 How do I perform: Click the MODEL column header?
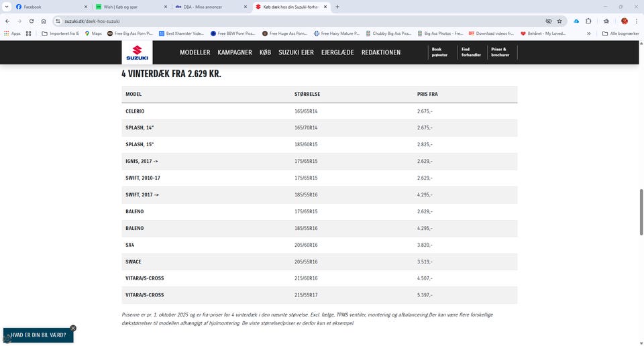click(x=133, y=94)
